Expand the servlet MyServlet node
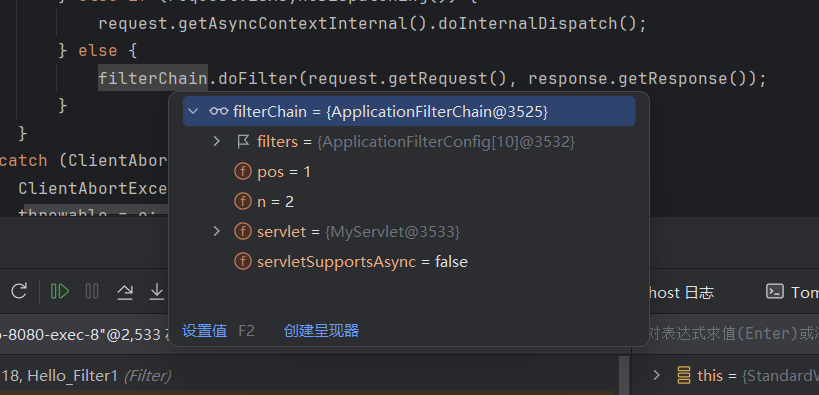The image size is (819, 395). (x=217, y=231)
